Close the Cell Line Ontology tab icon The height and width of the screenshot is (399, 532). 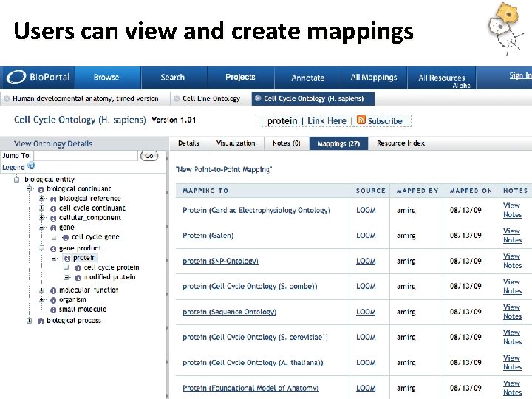(x=177, y=99)
